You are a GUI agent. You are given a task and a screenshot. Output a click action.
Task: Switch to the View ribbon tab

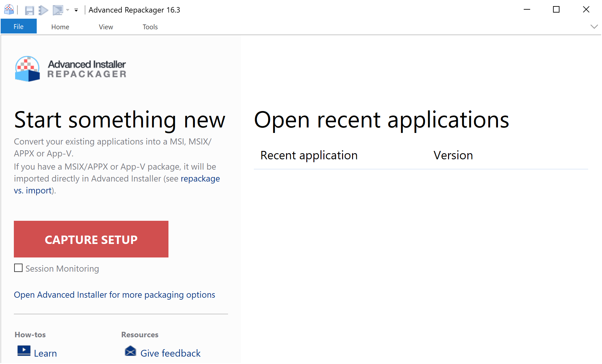106,27
